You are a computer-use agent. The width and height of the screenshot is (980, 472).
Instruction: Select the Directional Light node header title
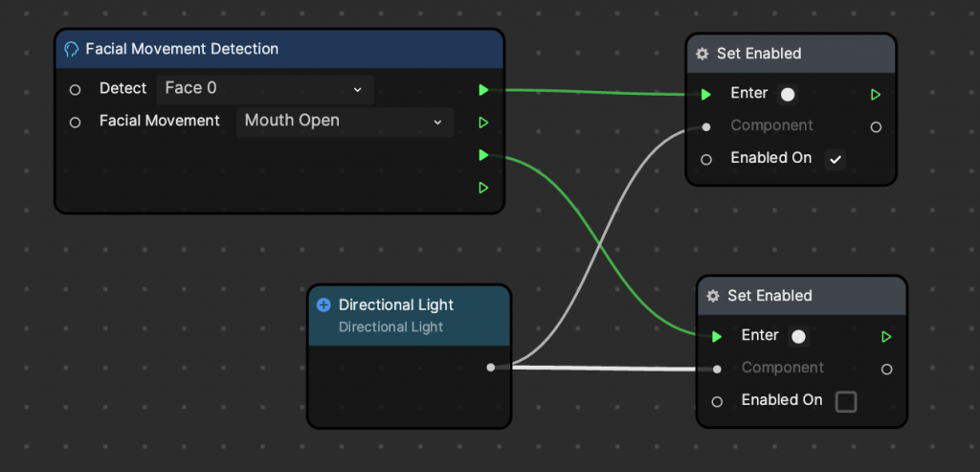click(x=396, y=305)
